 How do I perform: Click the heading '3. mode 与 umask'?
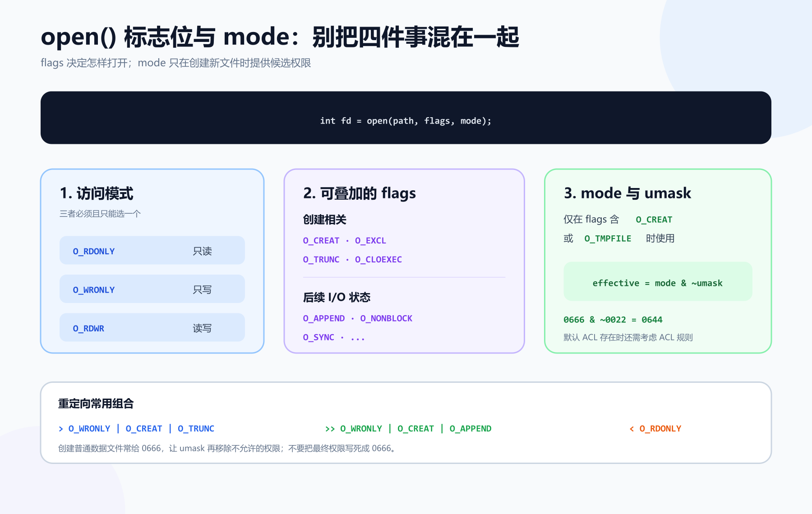pyautogui.click(x=627, y=193)
